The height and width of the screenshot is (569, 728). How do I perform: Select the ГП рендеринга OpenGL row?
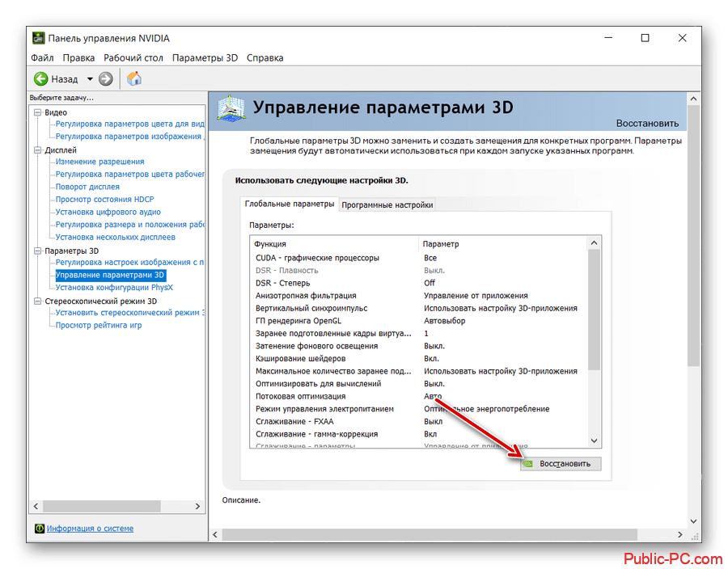419,320
